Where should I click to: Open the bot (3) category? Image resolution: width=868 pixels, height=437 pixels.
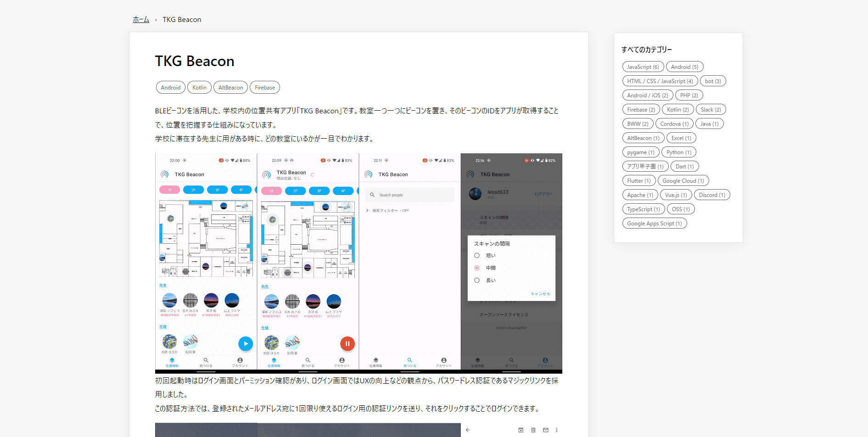[713, 81]
